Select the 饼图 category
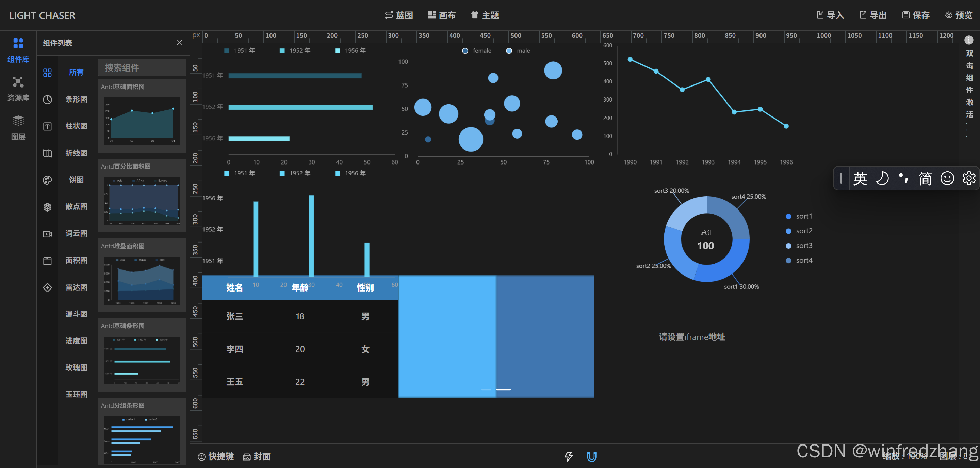Image resolution: width=980 pixels, height=468 pixels. (76, 180)
